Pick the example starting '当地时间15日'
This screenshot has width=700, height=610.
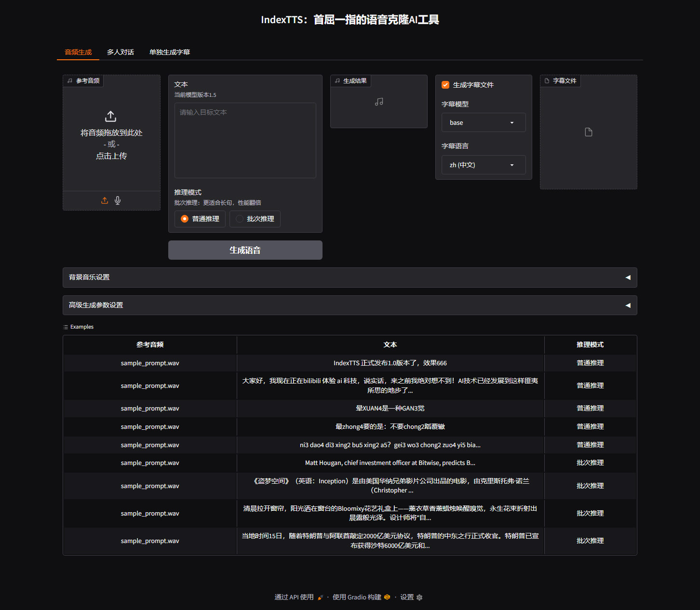point(390,541)
